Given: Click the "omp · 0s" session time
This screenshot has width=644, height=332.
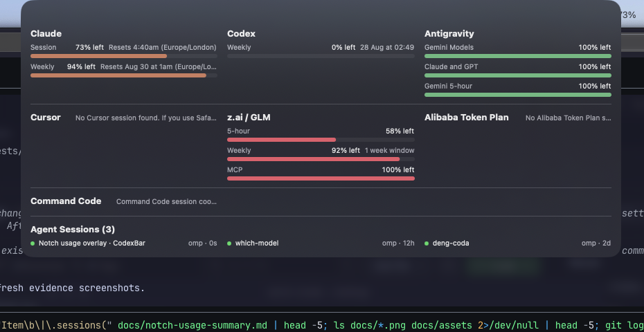Looking at the screenshot, I should (202, 243).
